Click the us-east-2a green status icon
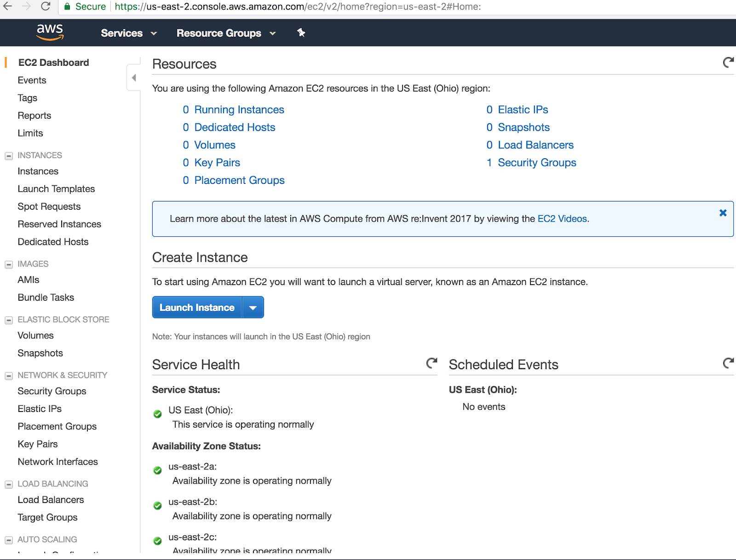The image size is (736, 560). [157, 470]
